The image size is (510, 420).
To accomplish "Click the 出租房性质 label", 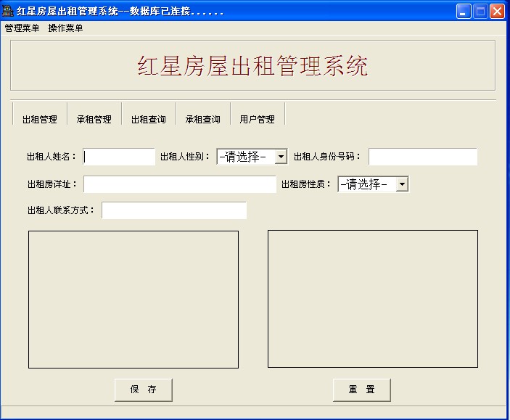I will [305, 184].
